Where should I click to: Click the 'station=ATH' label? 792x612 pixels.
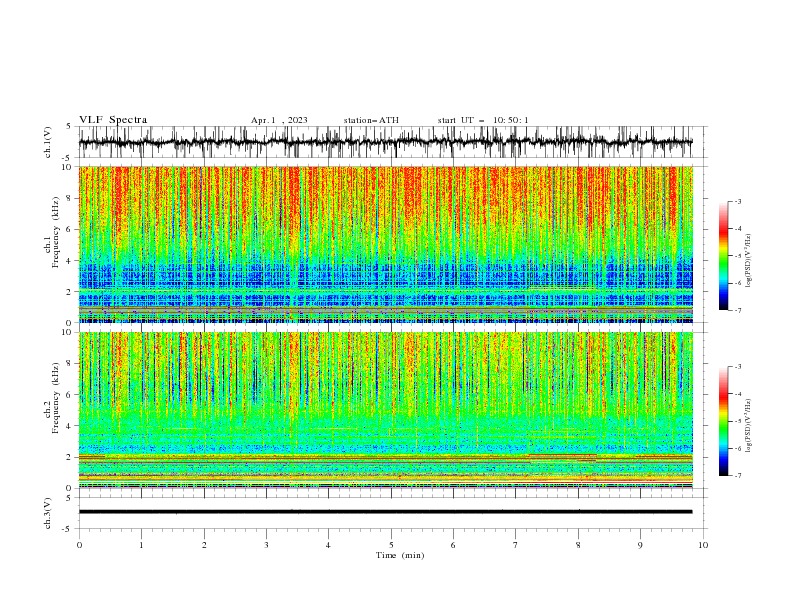point(371,120)
